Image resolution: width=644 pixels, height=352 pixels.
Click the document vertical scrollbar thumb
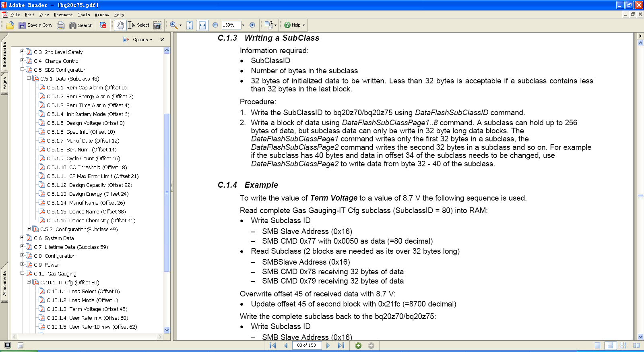641,196
